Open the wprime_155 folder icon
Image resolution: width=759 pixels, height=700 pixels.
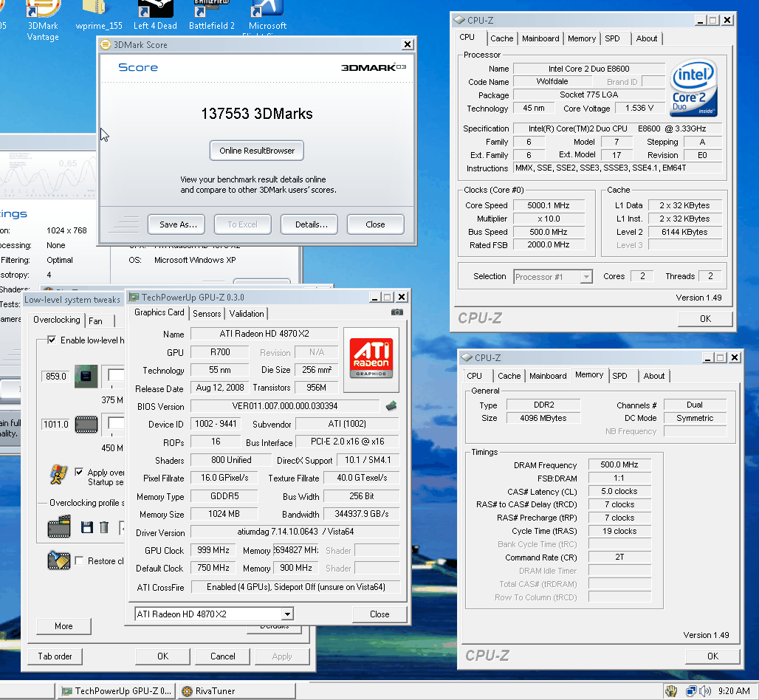pos(99,16)
